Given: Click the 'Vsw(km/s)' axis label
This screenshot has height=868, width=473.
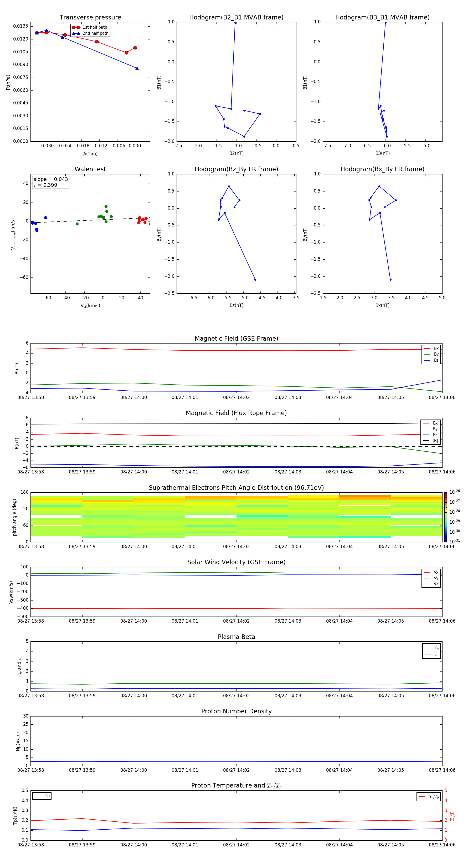Looking at the screenshot, I should (11, 592).
